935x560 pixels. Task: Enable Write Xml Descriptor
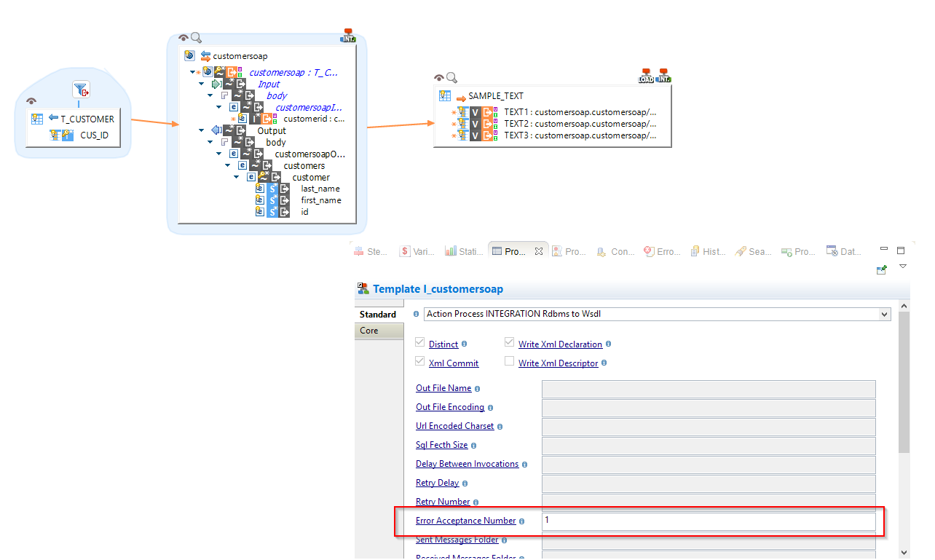(509, 361)
